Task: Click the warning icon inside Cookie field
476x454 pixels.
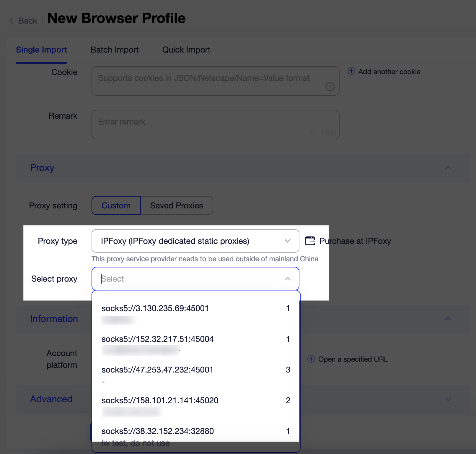Action: tap(330, 87)
